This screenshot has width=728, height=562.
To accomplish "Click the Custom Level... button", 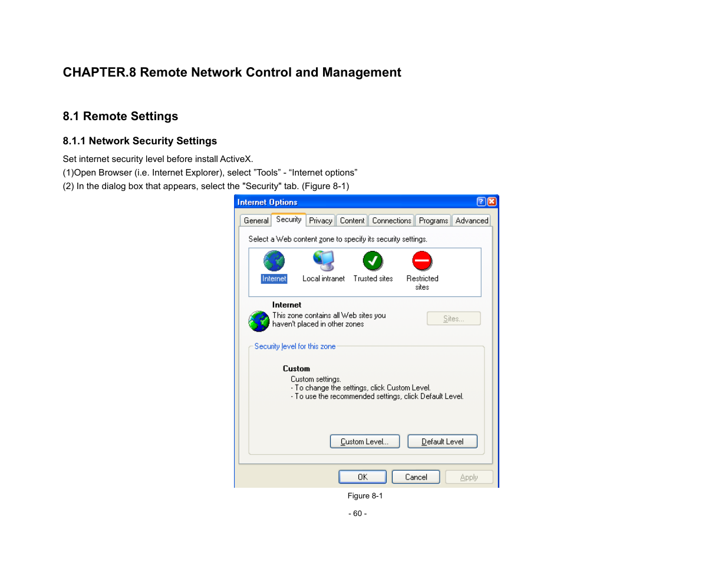I will pos(365,441).
